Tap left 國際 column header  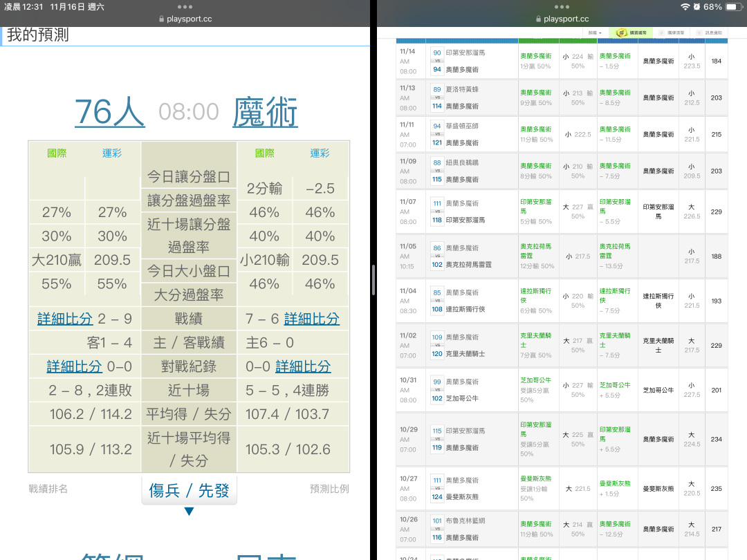coord(57,153)
